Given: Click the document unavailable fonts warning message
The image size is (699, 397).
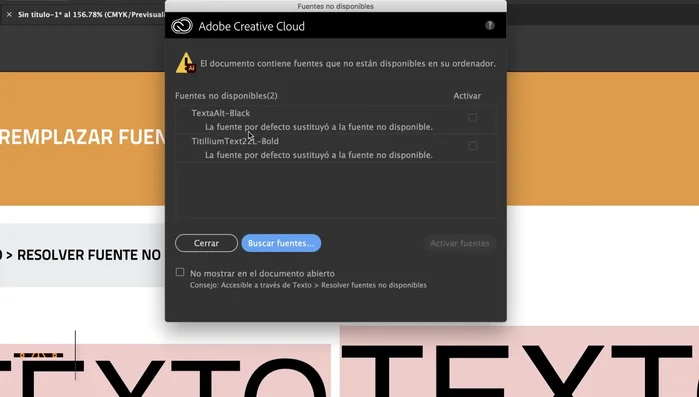Looking at the screenshot, I should pos(348,63).
